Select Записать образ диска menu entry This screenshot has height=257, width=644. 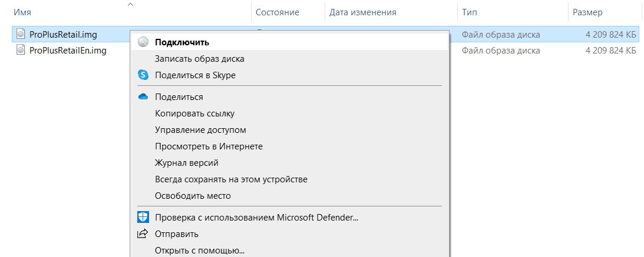tap(199, 59)
